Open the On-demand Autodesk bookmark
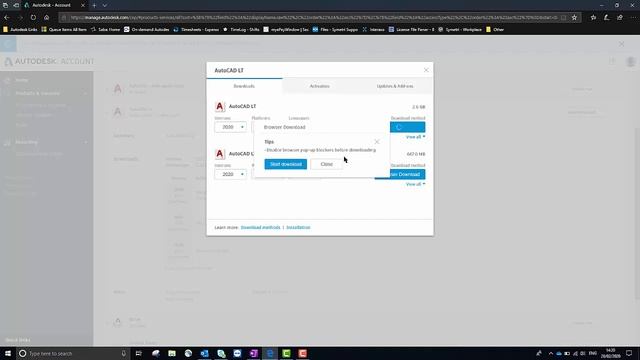Screen dimensions: 640x360 click(x=147, y=29)
